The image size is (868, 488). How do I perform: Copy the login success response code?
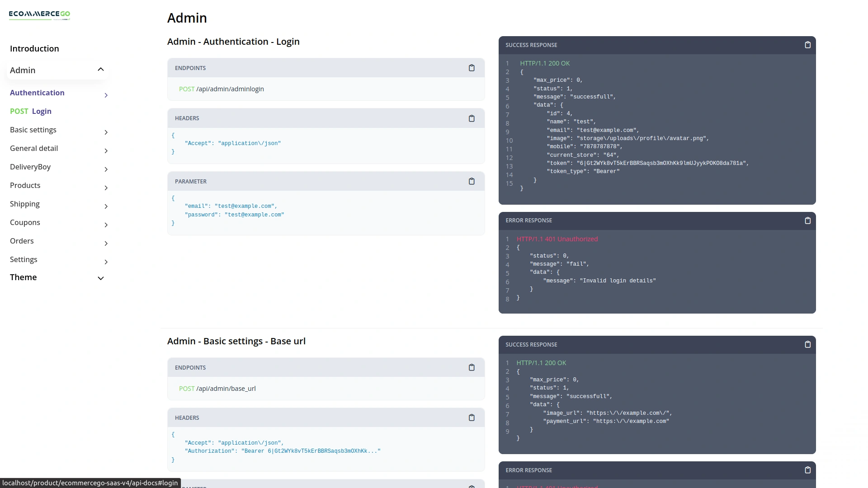[808, 45]
